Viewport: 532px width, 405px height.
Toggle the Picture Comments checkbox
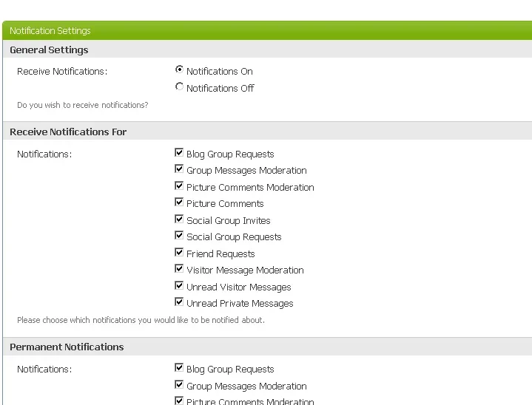(x=179, y=202)
